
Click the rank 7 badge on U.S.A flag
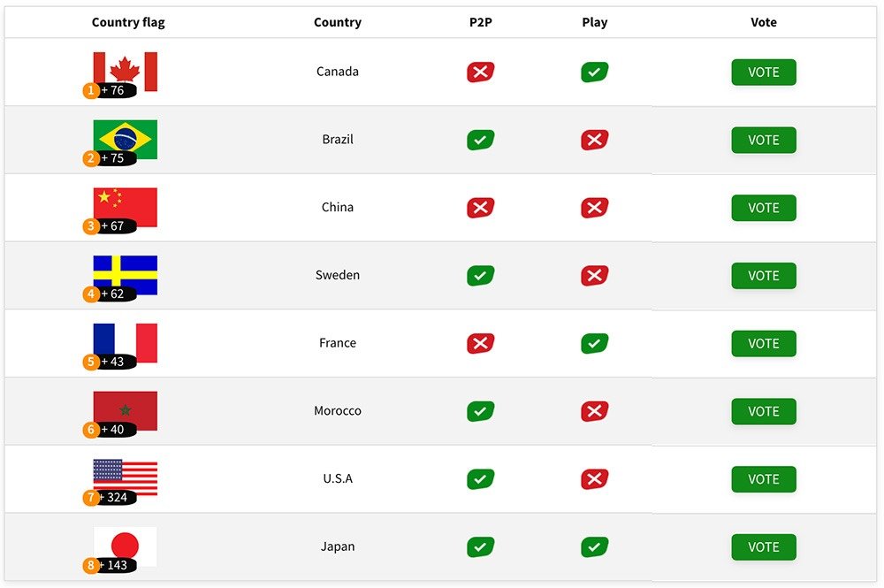pyautogui.click(x=91, y=497)
